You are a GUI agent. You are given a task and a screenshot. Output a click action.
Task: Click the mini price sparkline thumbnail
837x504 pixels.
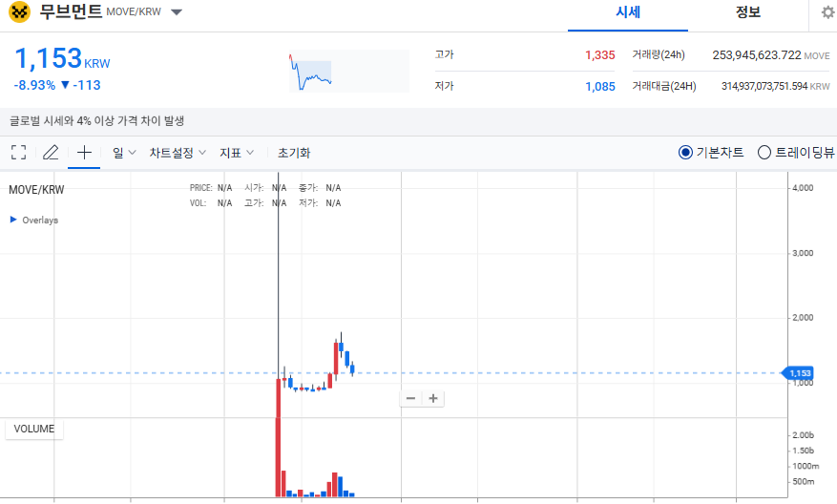click(348, 71)
